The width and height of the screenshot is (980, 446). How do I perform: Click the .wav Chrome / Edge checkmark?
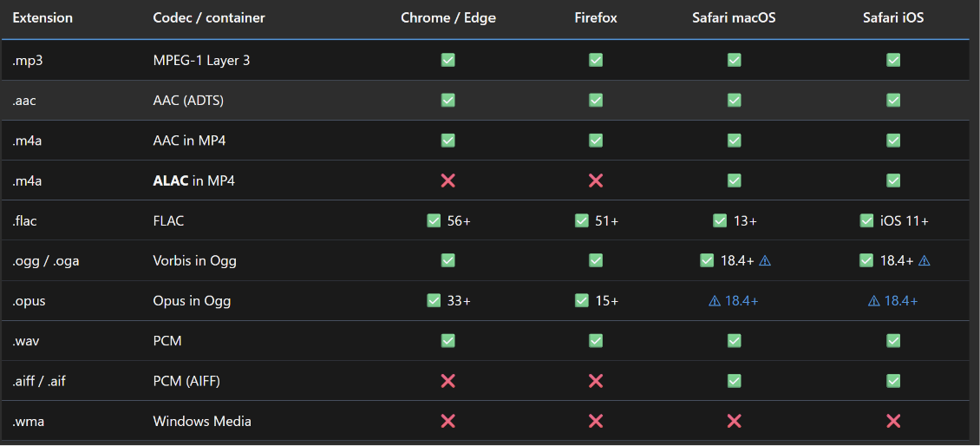448,341
